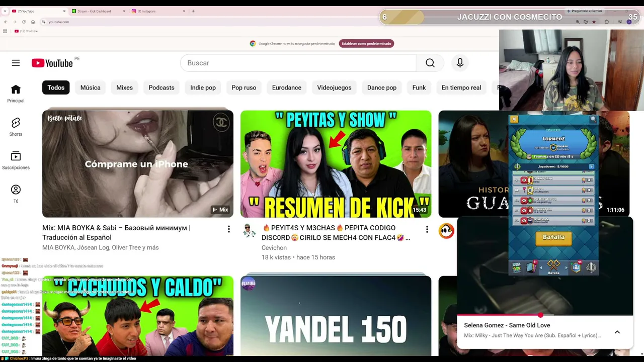The height and width of the screenshot is (362, 644).
Task: Open the PEYIT4S Y M3CHAS video title
Action: coord(336,233)
